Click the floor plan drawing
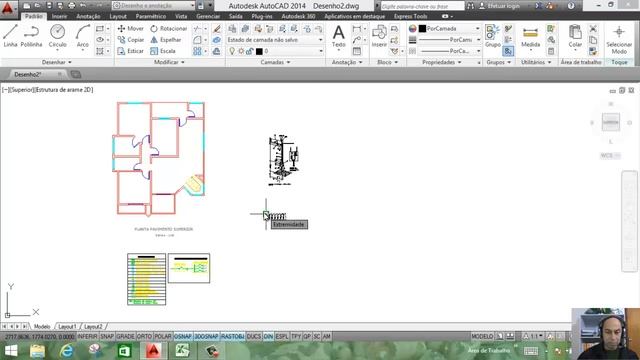 [x=158, y=159]
